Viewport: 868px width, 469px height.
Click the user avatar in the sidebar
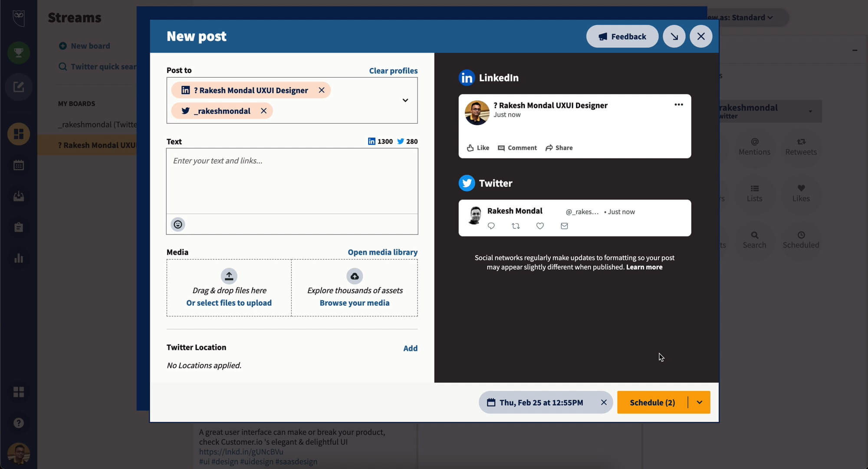19,454
